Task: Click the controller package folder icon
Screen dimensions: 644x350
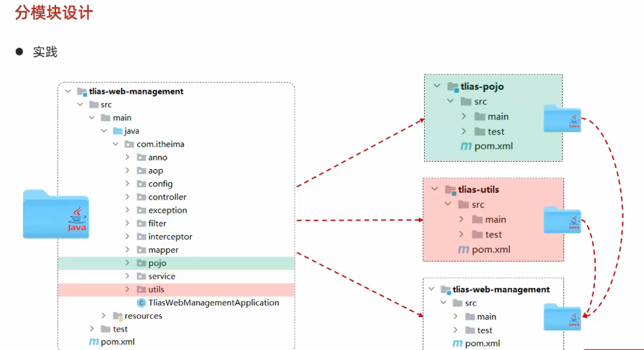Action: (142, 197)
